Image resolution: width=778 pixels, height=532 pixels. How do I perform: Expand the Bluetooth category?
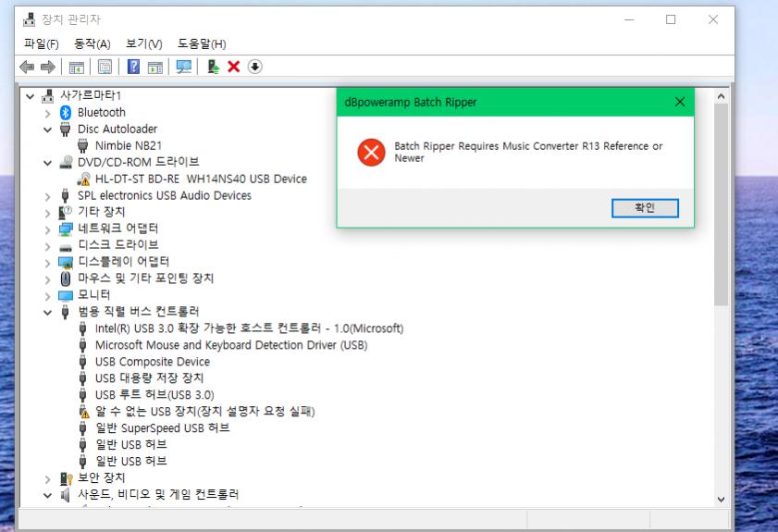[x=48, y=113]
